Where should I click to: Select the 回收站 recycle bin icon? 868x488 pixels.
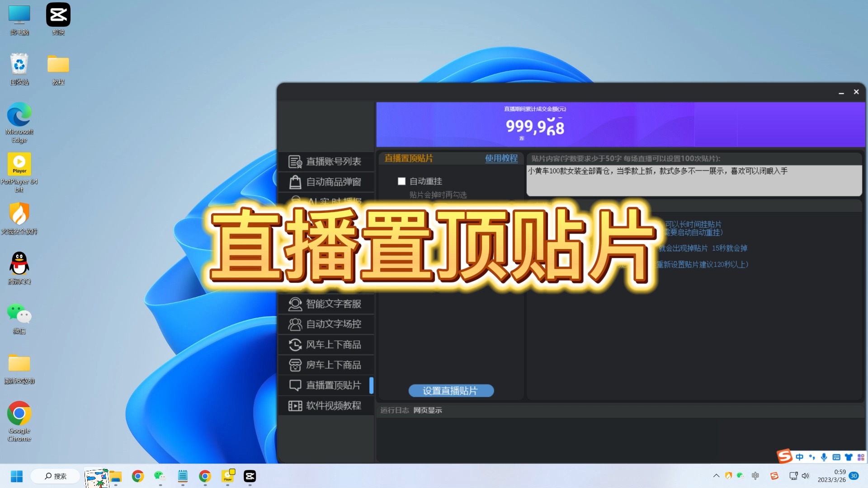pyautogui.click(x=19, y=69)
